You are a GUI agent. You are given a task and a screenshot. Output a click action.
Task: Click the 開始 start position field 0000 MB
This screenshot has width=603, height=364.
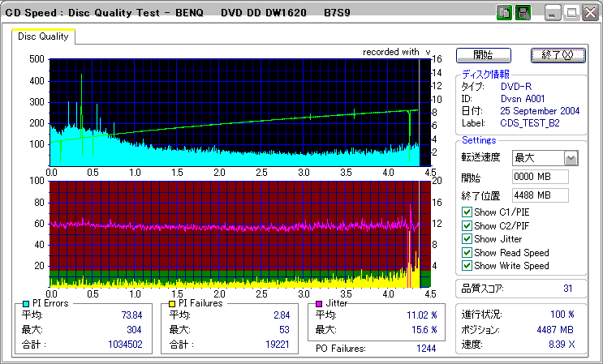coord(541,177)
